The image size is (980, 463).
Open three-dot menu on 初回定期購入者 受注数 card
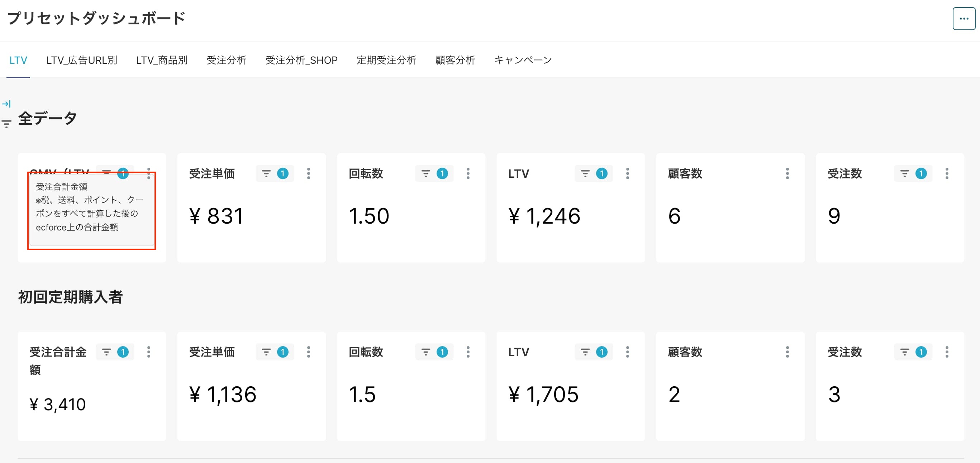[x=947, y=352]
